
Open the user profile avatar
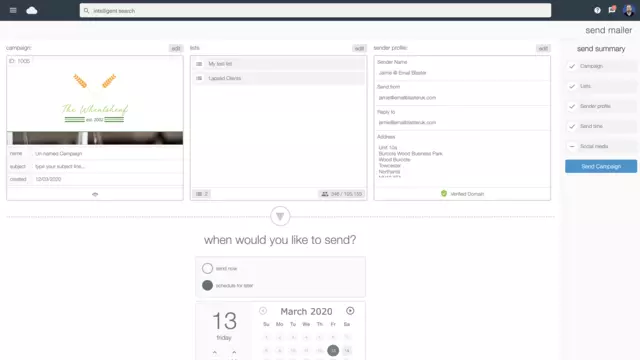[x=629, y=10]
